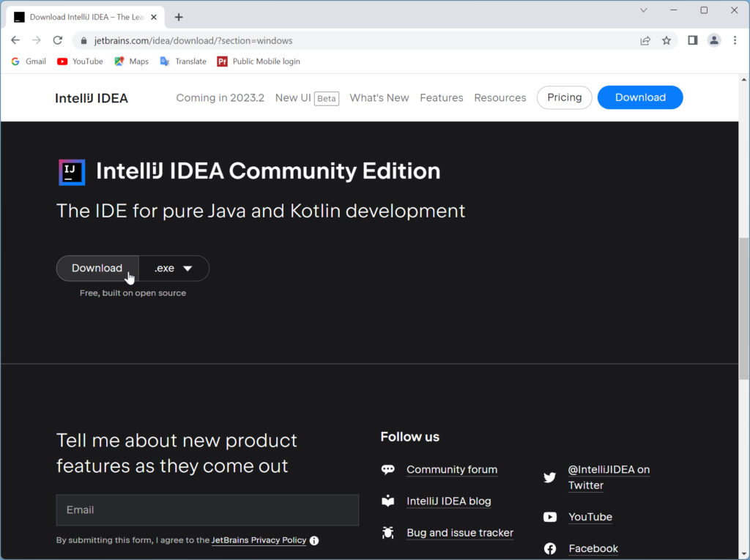Click the blue Download button in header
Image resolution: width=750 pixels, height=560 pixels.
pyautogui.click(x=640, y=97)
